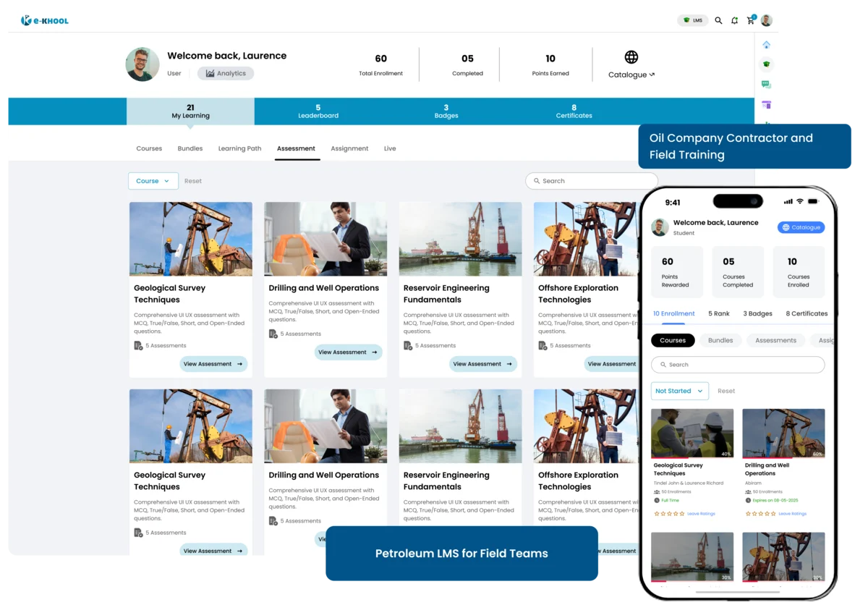This screenshot has height=613, width=868.
Task: Open the notifications bell
Action: tap(734, 20)
